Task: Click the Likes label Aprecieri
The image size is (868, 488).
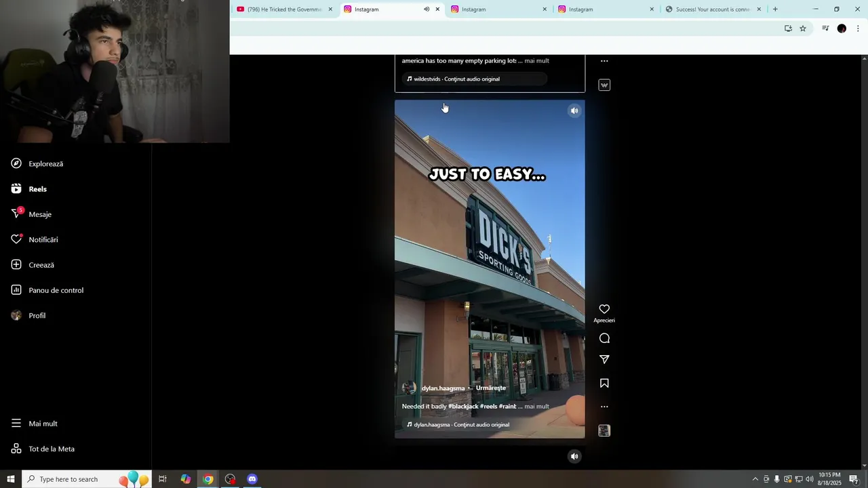Action: [604, 321]
